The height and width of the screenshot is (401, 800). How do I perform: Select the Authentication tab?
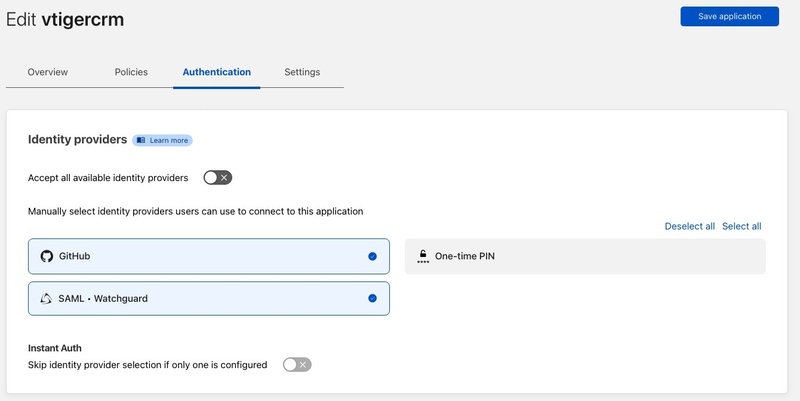pos(217,72)
